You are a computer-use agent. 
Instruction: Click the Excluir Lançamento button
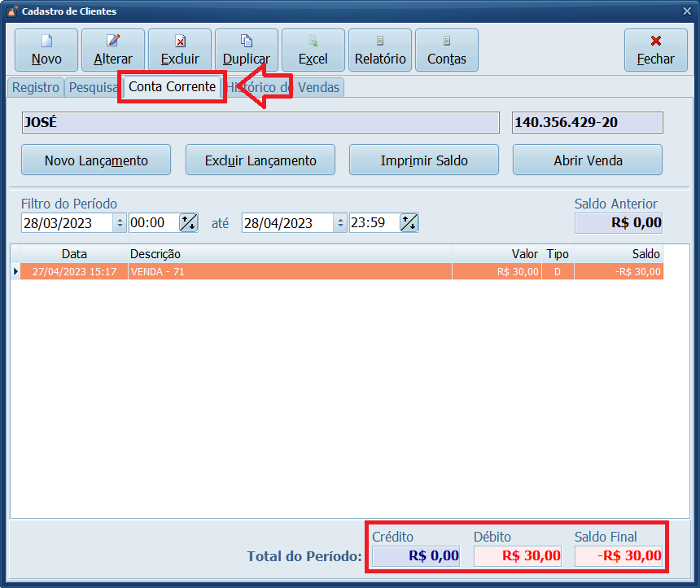point(260,160)
